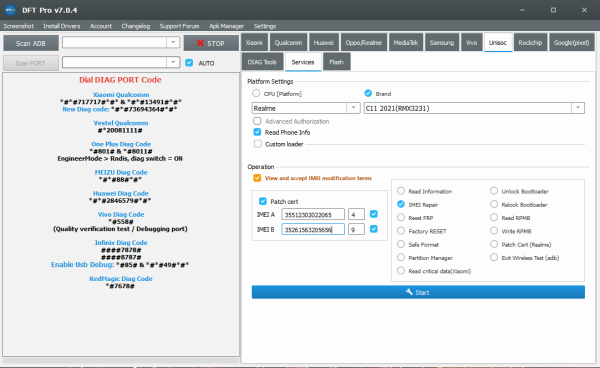This screenshot has height=368, width=600.
Task: Open the Settings menu
Action: pos(265,26)
